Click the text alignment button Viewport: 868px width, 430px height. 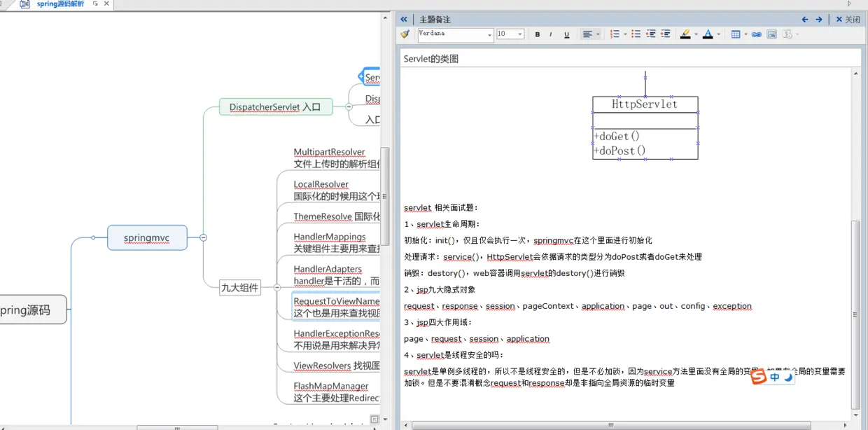coord(587,34)
